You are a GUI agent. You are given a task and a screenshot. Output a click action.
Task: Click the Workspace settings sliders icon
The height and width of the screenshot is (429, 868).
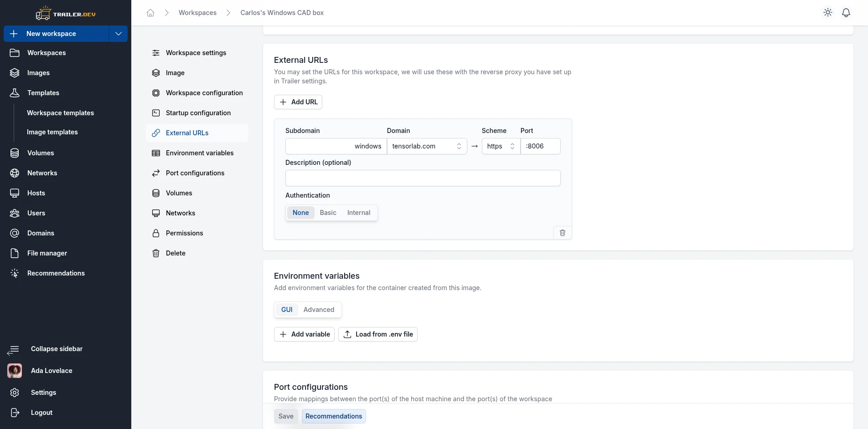156,53
